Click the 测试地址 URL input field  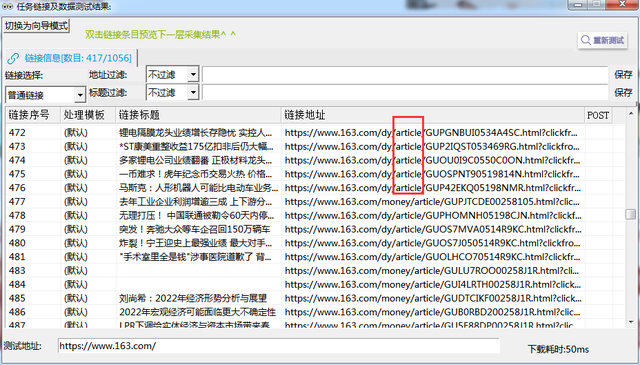(279, 346)
